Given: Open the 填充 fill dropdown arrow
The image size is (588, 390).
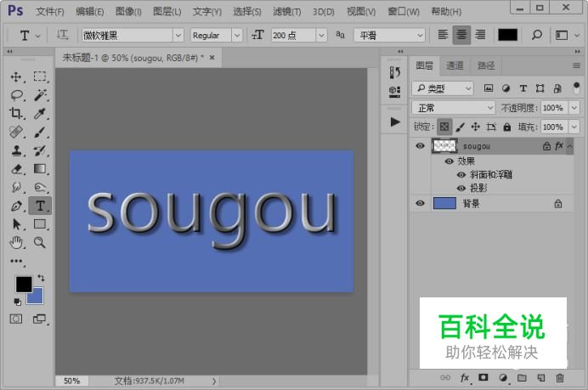Looking at the screenshot, I should (574, 127).
